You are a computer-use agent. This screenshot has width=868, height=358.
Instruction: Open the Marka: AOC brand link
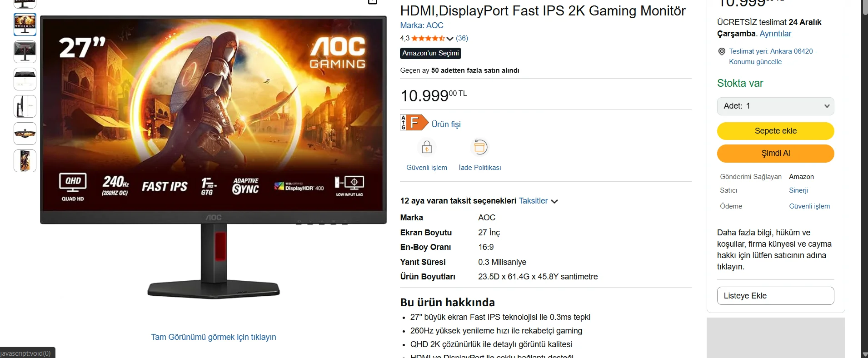tap(421, 25)
